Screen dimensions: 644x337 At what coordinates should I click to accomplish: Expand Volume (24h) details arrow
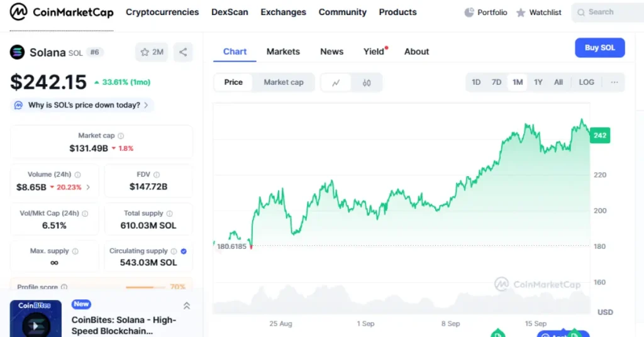[x=88, y=187]
